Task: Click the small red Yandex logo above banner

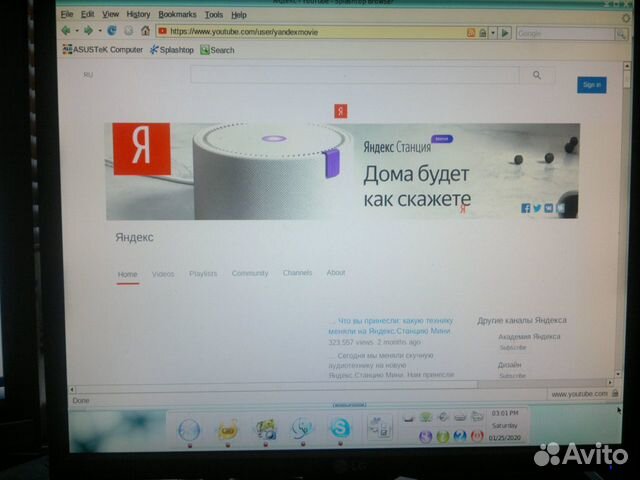Action: tap(341, 111)
